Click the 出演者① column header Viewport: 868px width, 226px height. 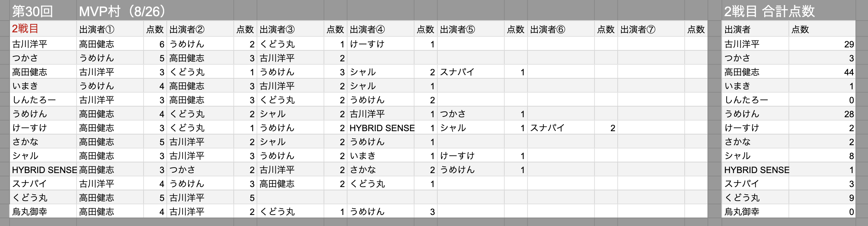click(x=110, y=29)
